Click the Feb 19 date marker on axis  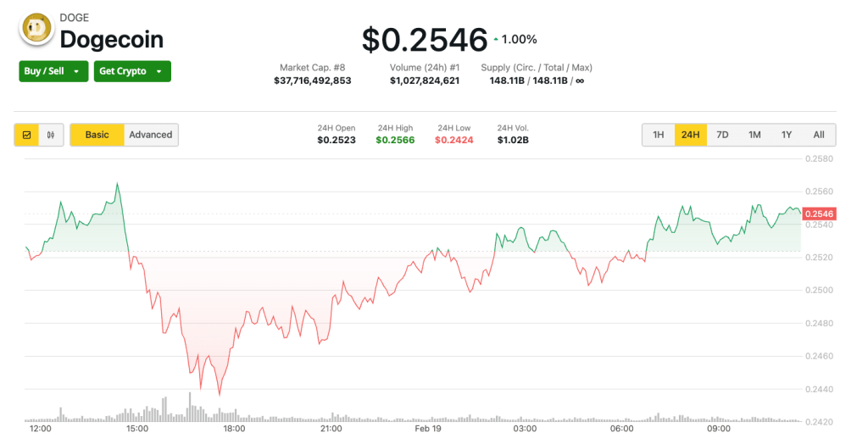pyautogui.click(x=428, y=429)
